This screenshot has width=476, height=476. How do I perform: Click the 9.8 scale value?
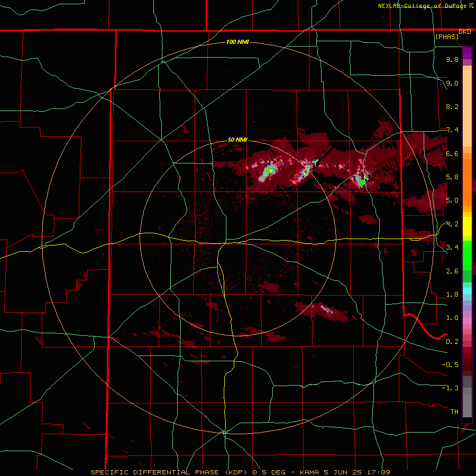click(452, 59)
